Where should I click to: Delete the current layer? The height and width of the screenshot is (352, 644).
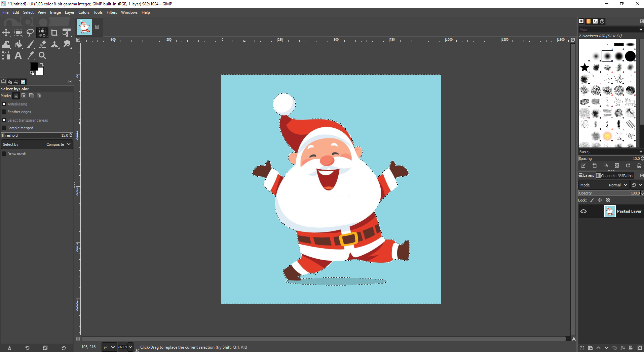tap(640, 348)
